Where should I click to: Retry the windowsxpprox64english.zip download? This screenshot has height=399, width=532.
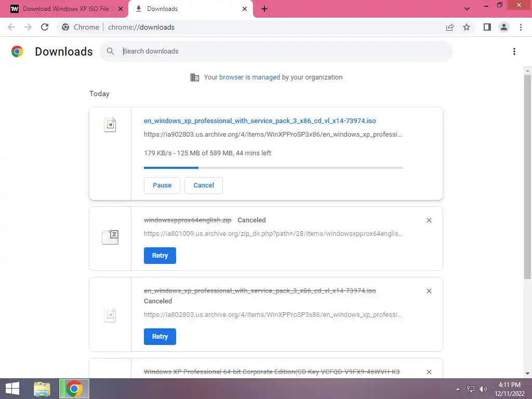[x=160, y=256]
